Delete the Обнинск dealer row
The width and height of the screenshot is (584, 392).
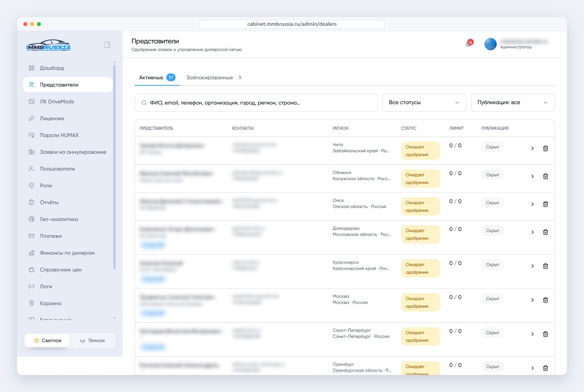[546, 176]
